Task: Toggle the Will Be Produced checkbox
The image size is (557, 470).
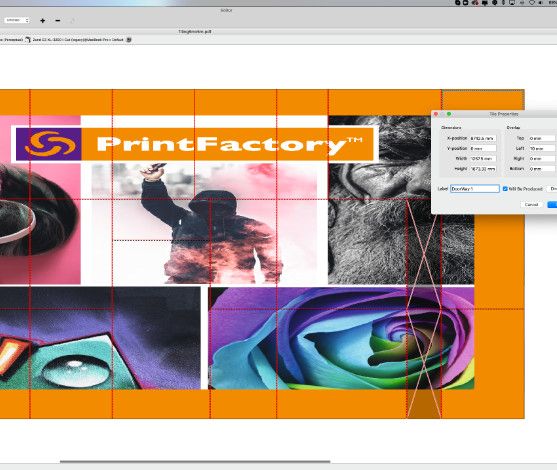Action: click(x=505, y=189)
